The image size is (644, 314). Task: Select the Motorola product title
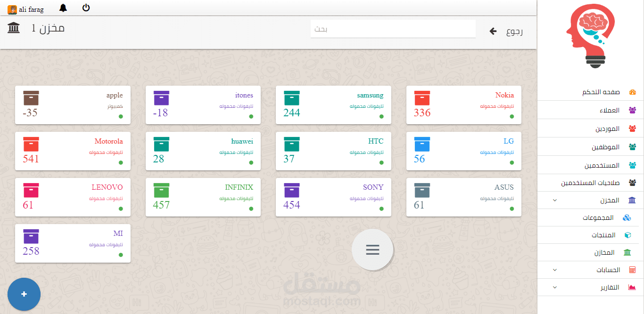(108, 141)
